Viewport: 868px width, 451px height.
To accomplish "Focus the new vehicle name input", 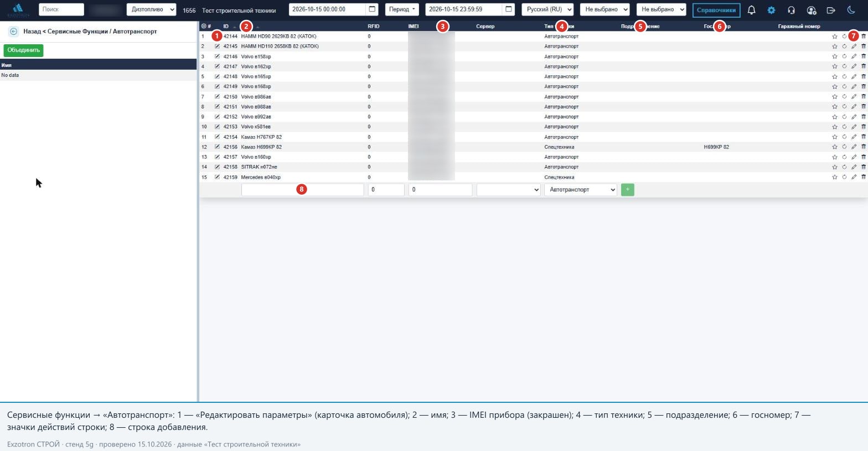I will (302, 190).
